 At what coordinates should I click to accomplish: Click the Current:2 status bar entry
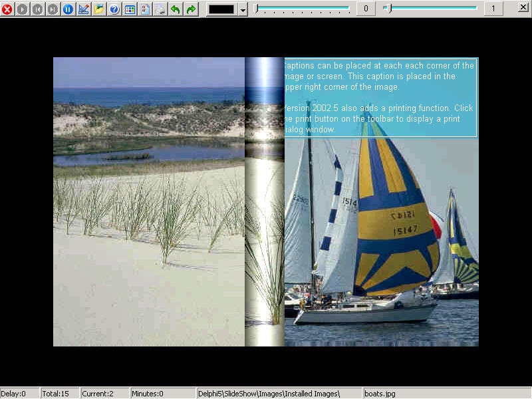coord(104,394)
